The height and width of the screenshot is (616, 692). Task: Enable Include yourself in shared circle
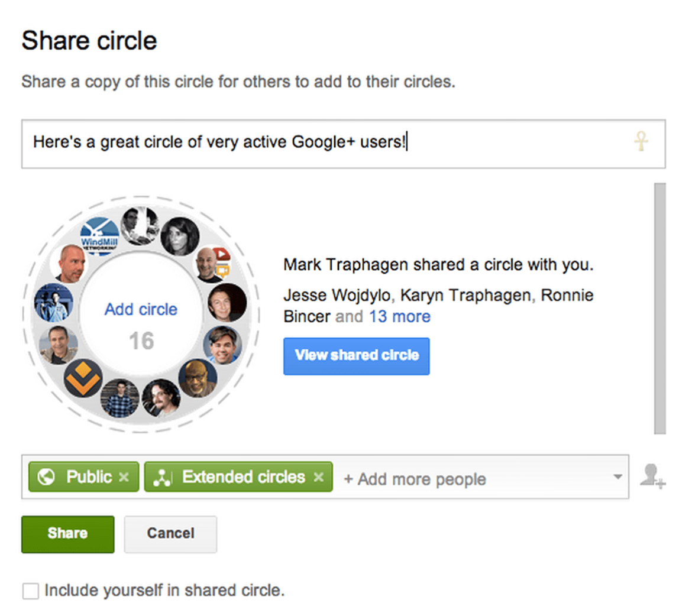pyautogui.click(x=31, y=591)
